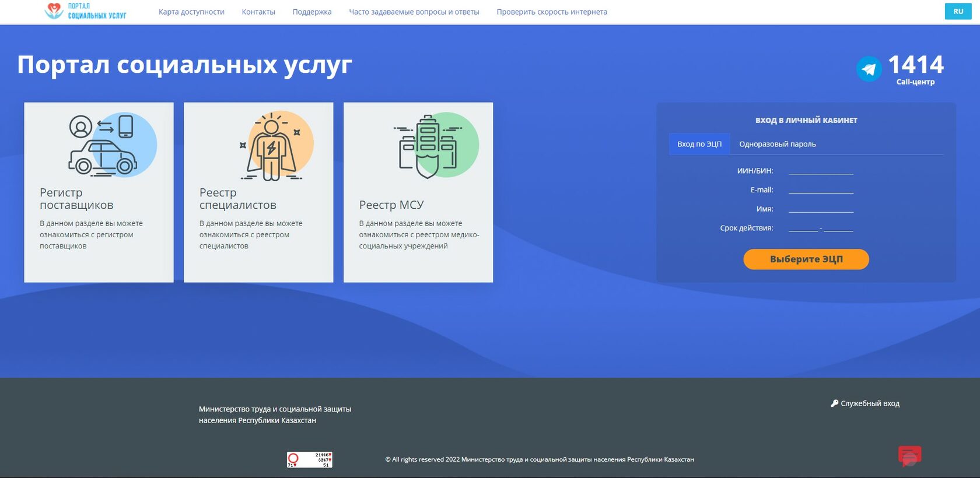Click the Portal of Social Services logo
980x478 pixels.
[x=85, y=11]
